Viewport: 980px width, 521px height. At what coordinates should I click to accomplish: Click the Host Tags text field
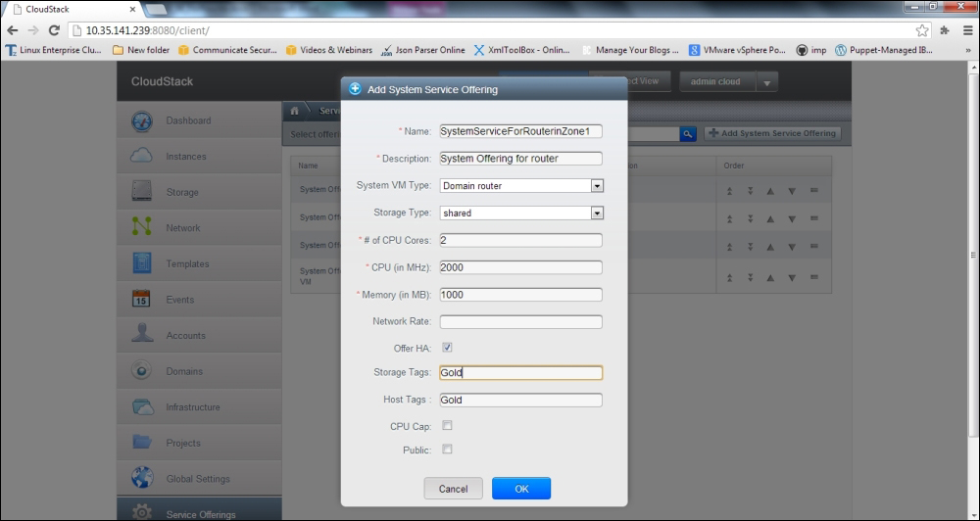[520, 400]
